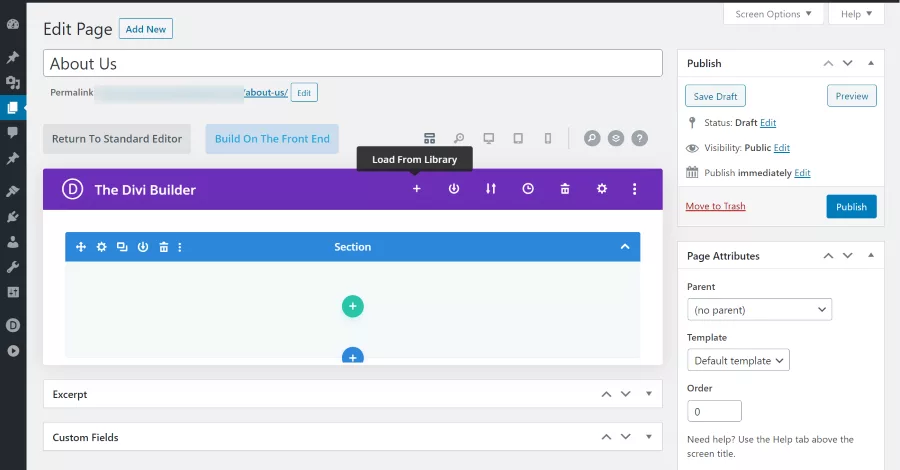Image resolution: width=900 pixels, height=470 pixels.
Task: Open the Editing History clock icon
Action: tap(528, 189)
